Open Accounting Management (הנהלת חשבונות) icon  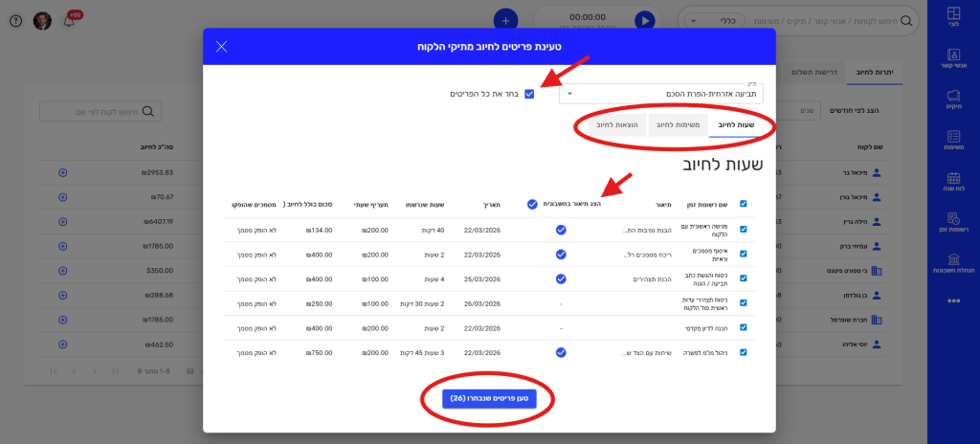pyautogui.click(x=952, y=264)
